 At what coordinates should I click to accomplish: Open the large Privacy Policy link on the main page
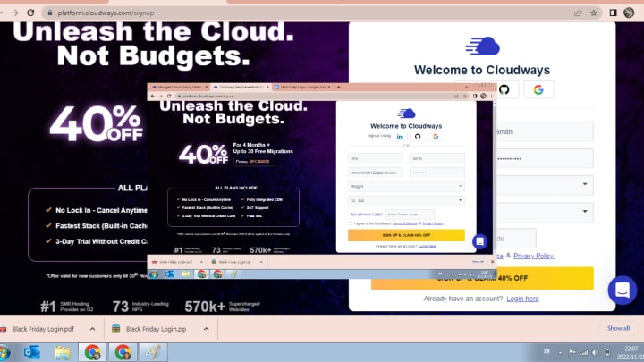click(x=533, y=256)
